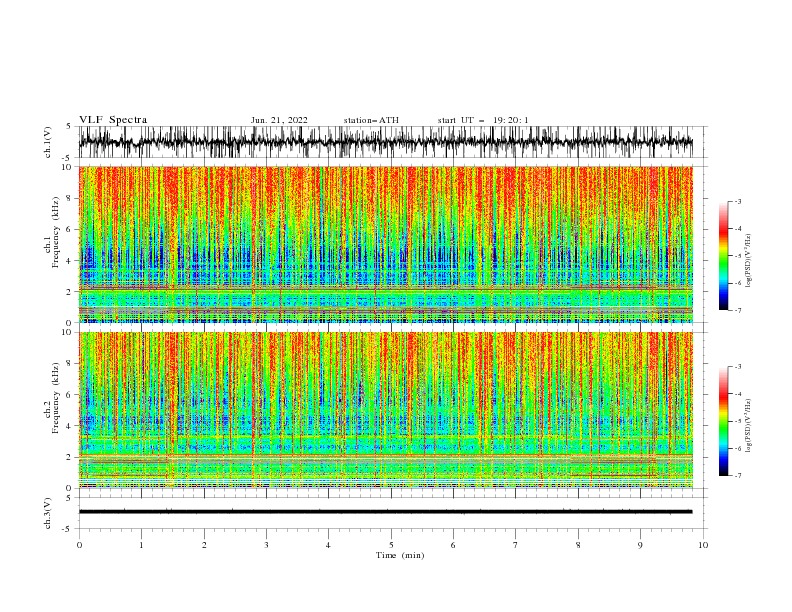The image size is (792, 612).
Task: Click the "9" tick on the time axis
Action: [x=640, y=545]
